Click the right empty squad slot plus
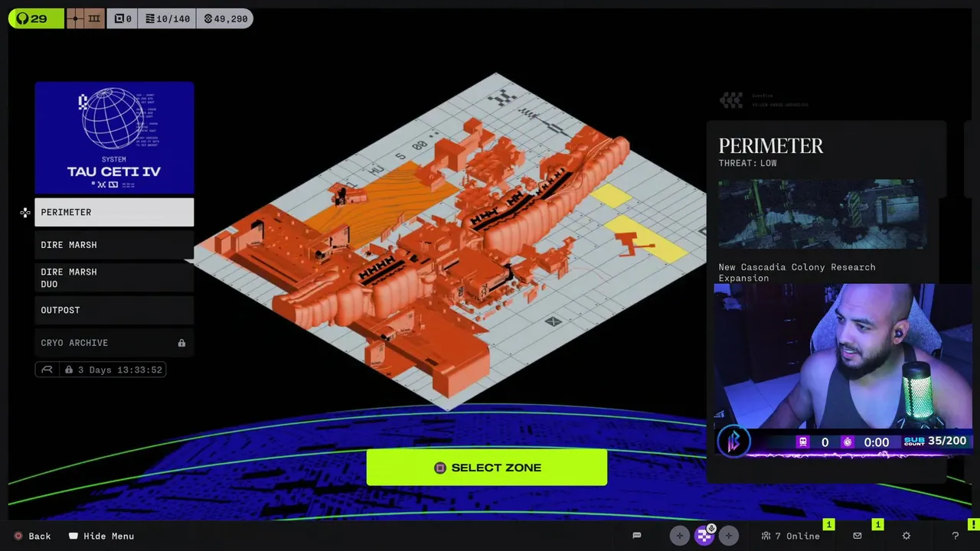This screenshot has width=980, height=551. 728,536
